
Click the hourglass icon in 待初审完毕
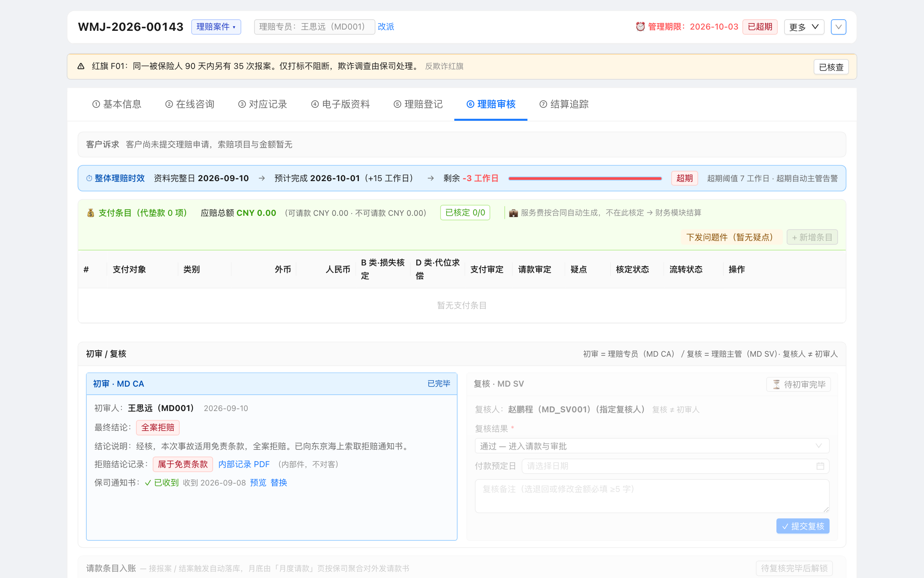pyautogui.click(x=776, y=384)
